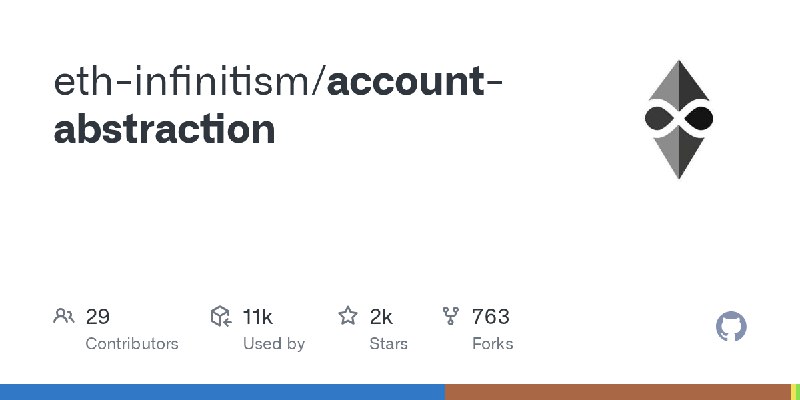800x400 pixels.
Task: Click the Used by label
Action: 273,343
